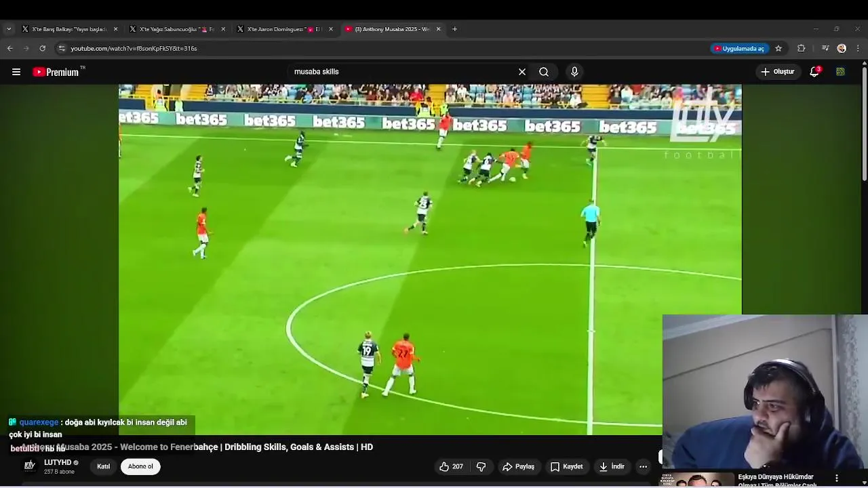Start voice search with microphone

(574, 72)
